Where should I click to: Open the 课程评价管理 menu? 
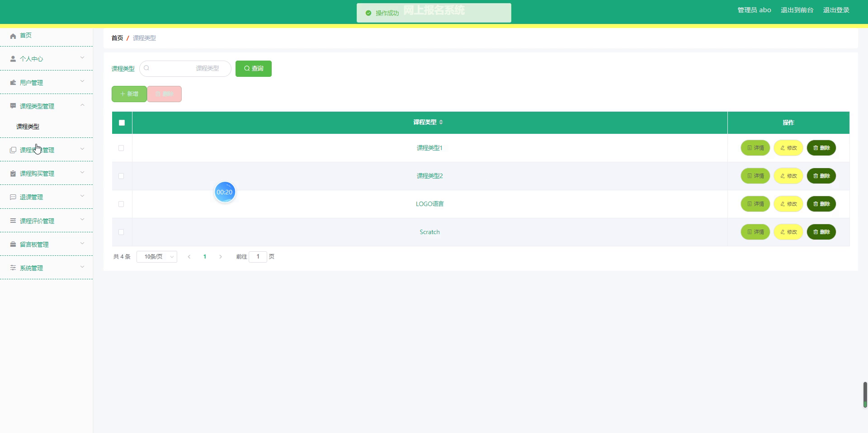click(x=46, y=221)
